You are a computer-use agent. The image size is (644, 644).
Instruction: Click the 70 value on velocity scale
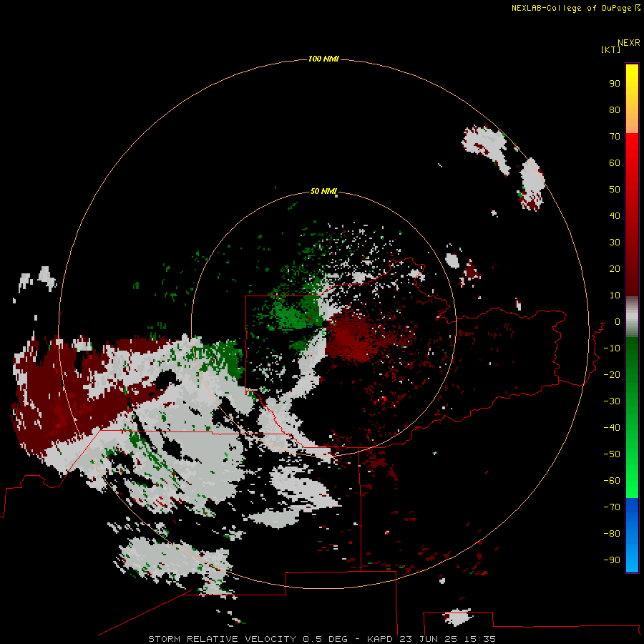click(615, 137)
